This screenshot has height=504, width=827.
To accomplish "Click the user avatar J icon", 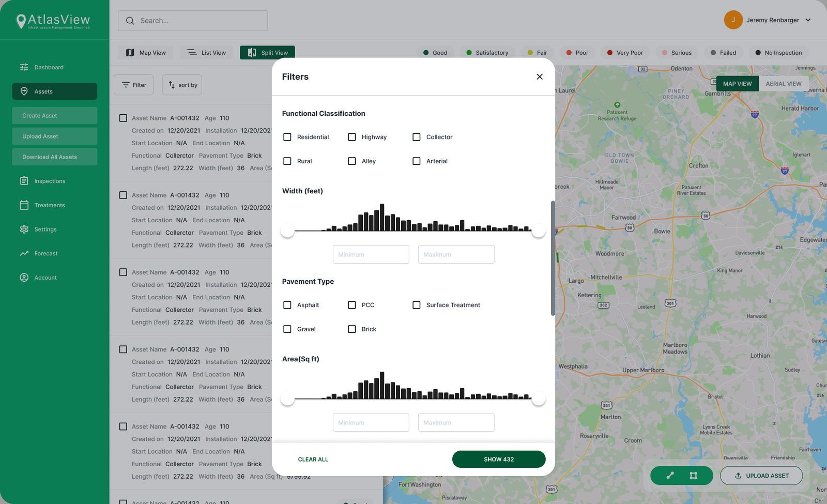I will pos(733,20).
